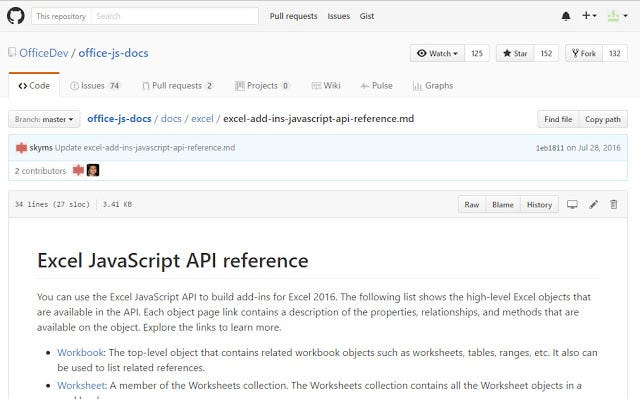Click the repository icon beside OfficeDev

point(12,52)
